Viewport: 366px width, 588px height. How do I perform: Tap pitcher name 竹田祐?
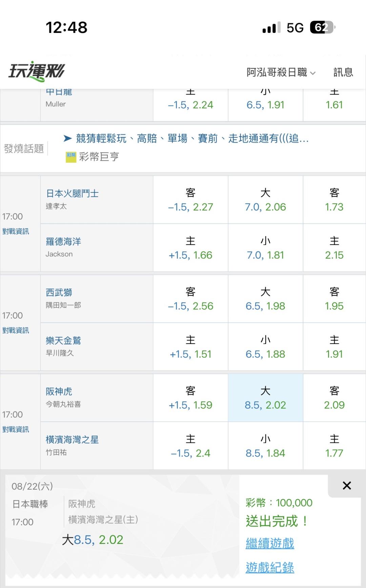(56, 452)
